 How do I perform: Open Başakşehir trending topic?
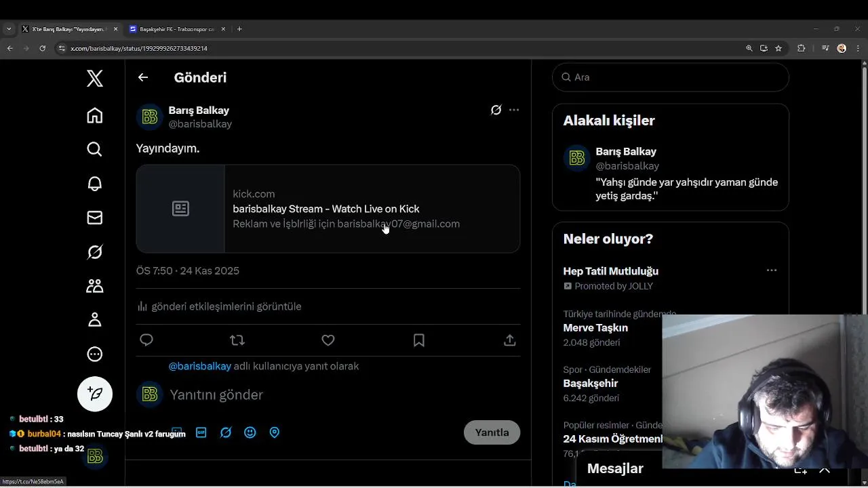click(591, 384)
